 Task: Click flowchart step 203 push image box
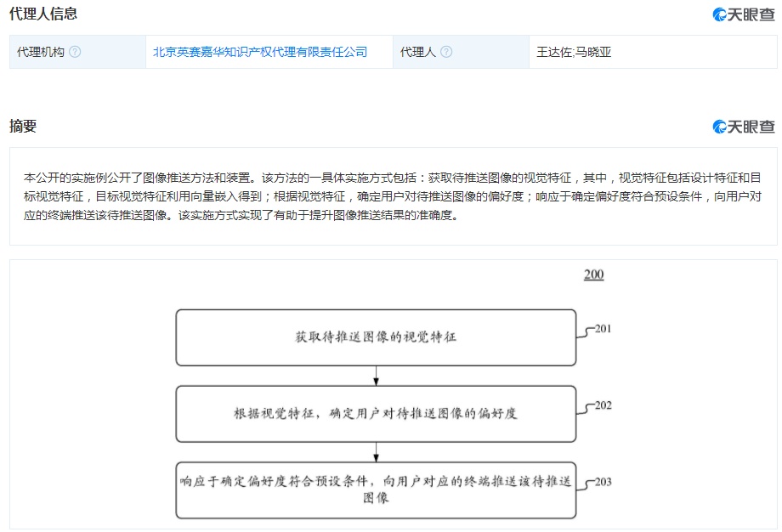[x=376, y=490]
